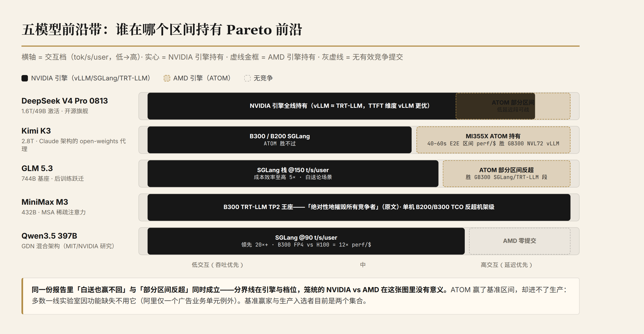The width and height of the screenshot is (644, 334).
Task: Click the bar SGLang 栈 @150 t/s/user
Action: pyautogui.click(x=293, y=173)
